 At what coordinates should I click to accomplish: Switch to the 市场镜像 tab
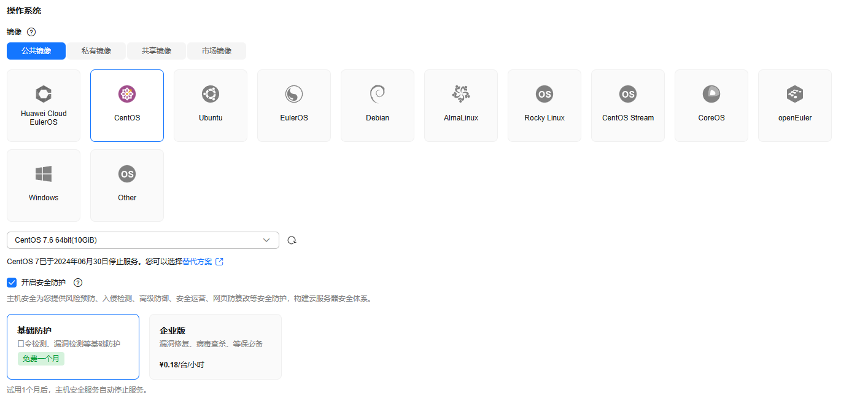click(217, 51)
